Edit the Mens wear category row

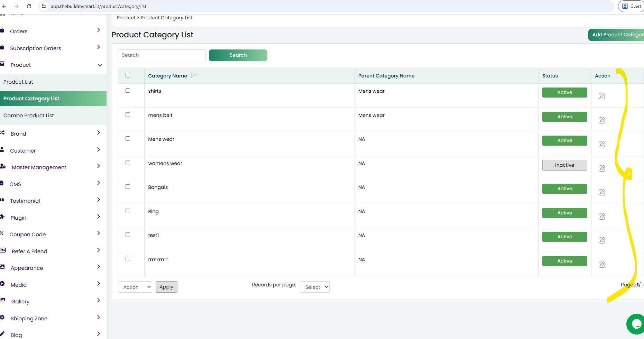(x=602, y=144)
